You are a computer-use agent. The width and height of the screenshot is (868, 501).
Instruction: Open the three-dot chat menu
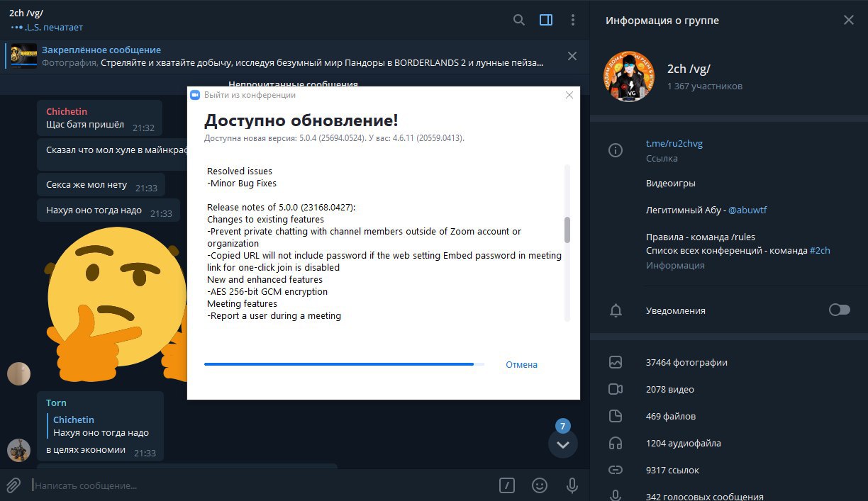point(572,20)
